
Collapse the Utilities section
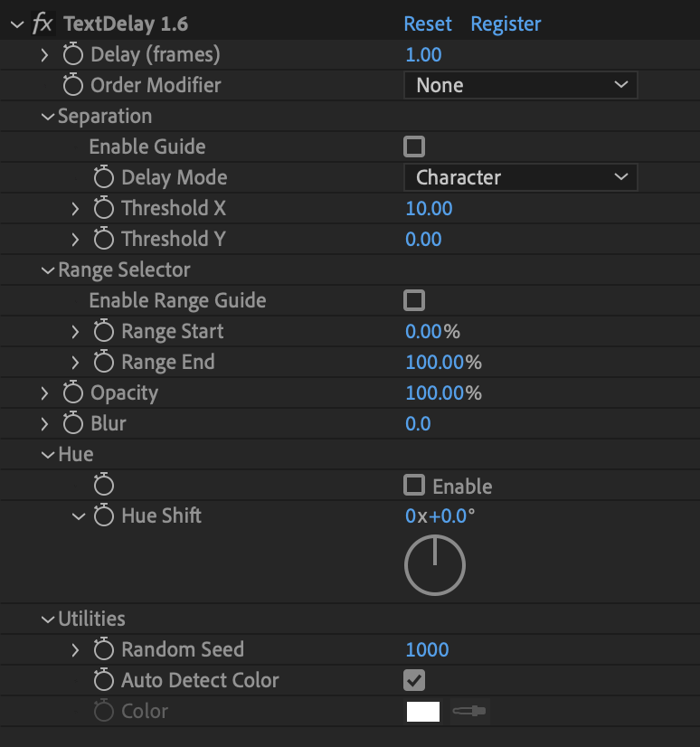[48, 619]
